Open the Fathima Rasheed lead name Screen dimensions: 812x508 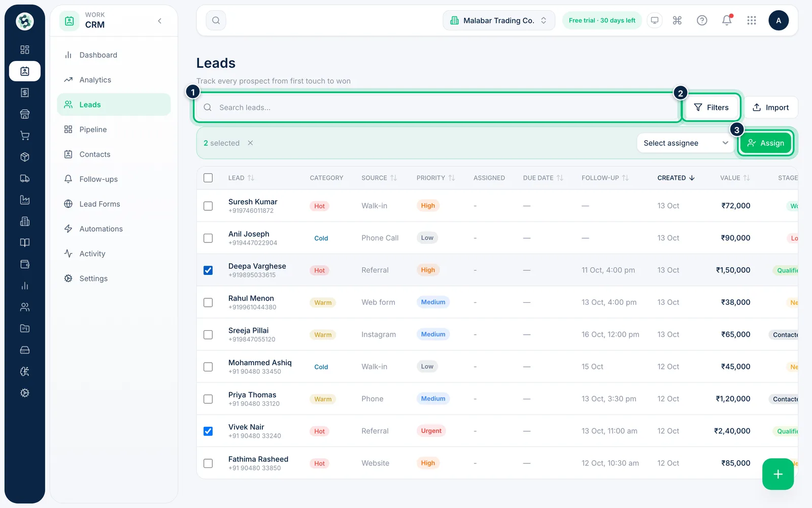258,459
